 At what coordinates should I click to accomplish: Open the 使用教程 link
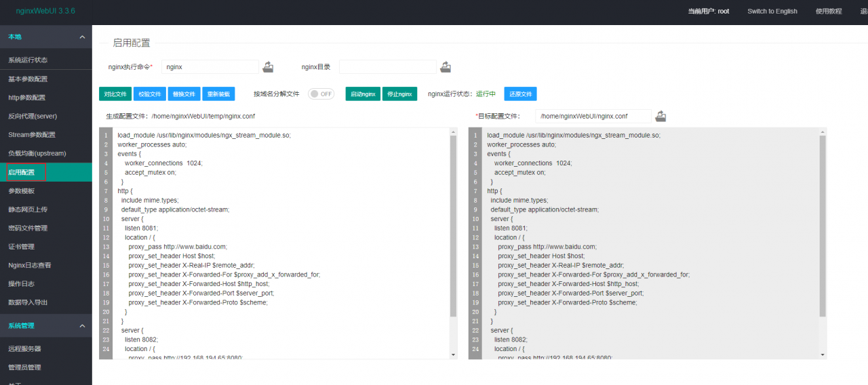point(829,12)
